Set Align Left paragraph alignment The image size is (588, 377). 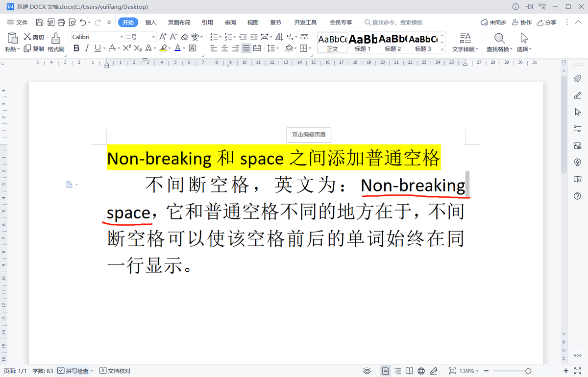[214, 48]
